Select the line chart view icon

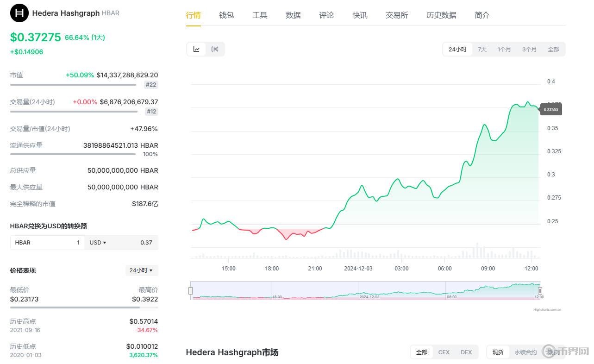(x=196, y=49)
